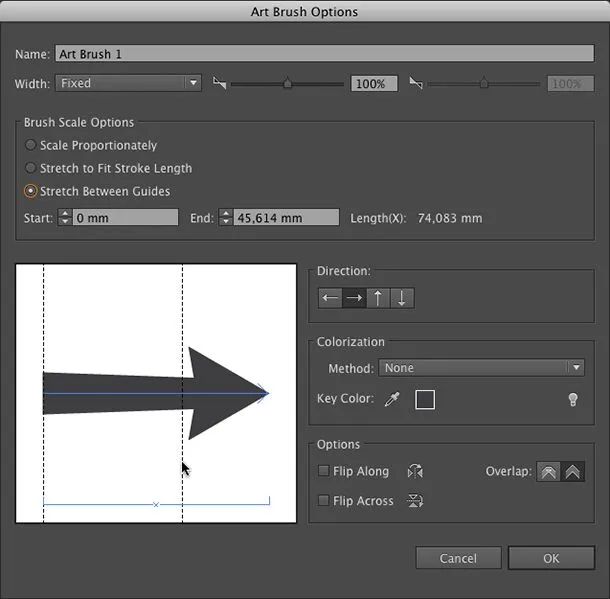The height and width of the screenshot is (599, 610).
Task: Select the down direction arrow button
Action: pos(402,298)
